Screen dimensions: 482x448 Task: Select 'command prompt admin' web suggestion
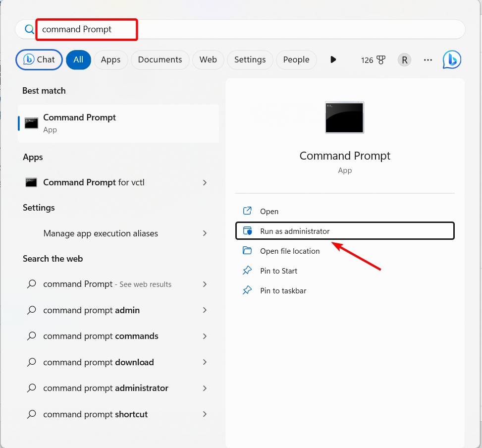click(x=118, y=310)
